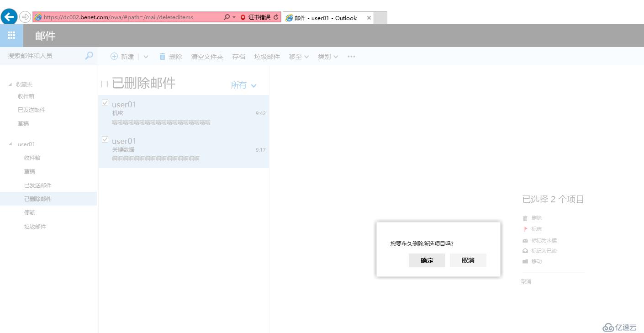The image size is (644, 333).
Task: Click the trash icon in the toolbar
Action: click(162, 57)
